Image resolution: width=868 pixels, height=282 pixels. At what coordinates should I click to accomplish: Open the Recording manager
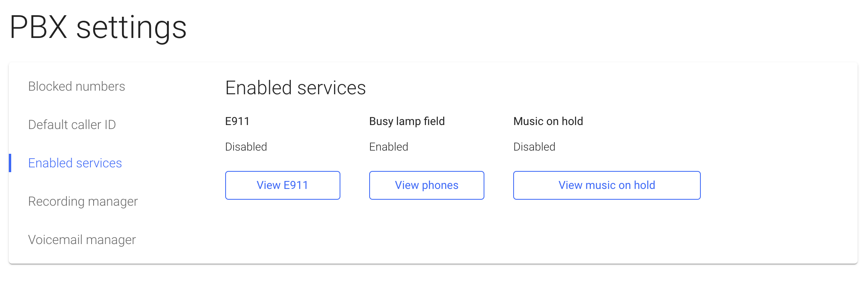83,201
